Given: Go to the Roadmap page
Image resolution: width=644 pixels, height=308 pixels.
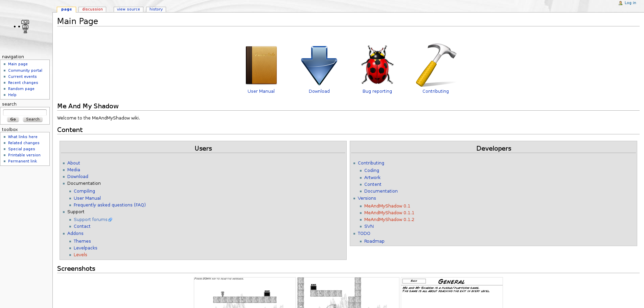Looking at the screenshot, I should pyautogui.click(x=374, y=241).
